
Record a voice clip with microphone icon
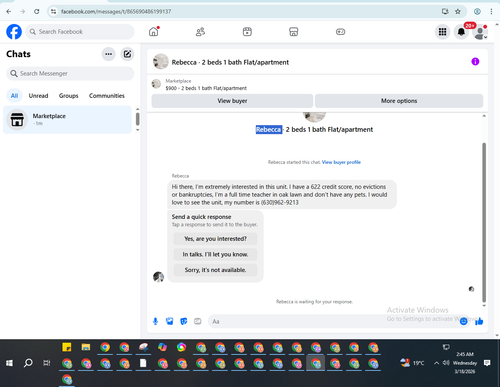(x=155, y=321)
